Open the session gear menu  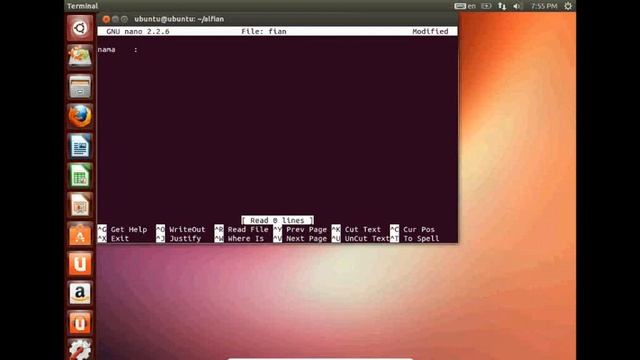point(568,6)
